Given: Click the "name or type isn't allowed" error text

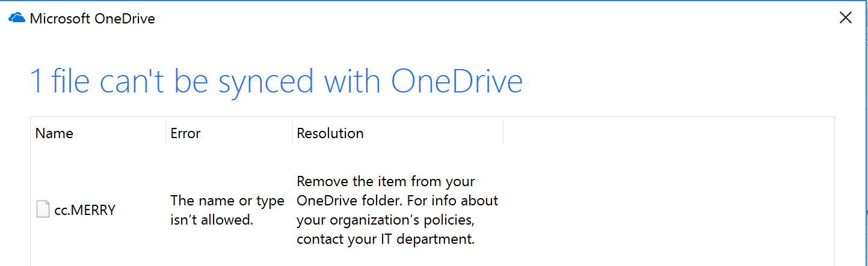Looking at the screenshot, I should point(227,210).
